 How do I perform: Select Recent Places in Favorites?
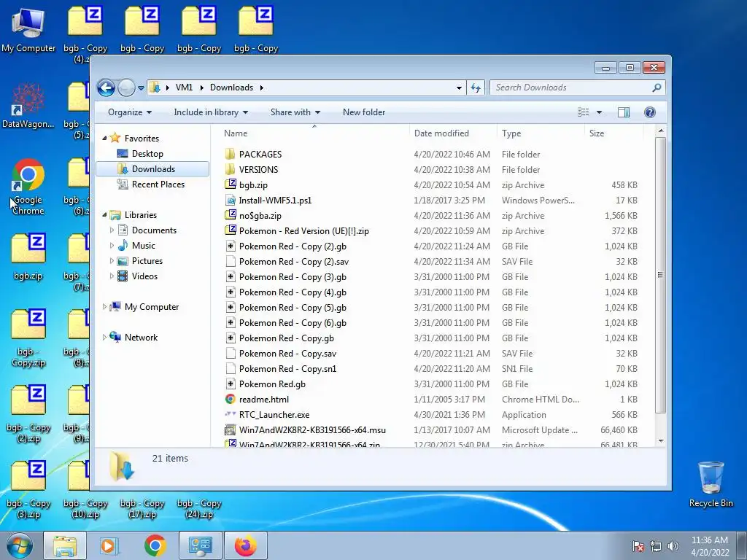point(158,184)
